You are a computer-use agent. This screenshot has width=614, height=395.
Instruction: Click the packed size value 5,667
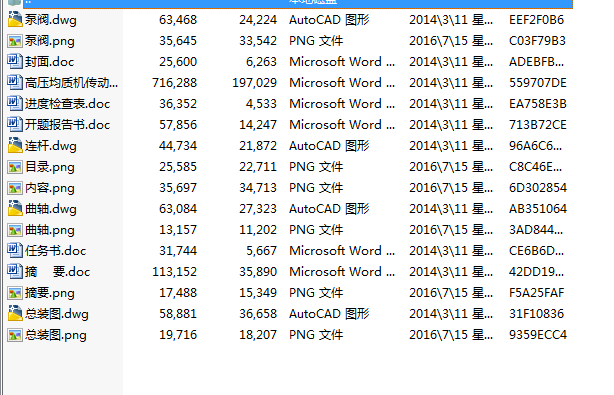[x=262, y=251]
